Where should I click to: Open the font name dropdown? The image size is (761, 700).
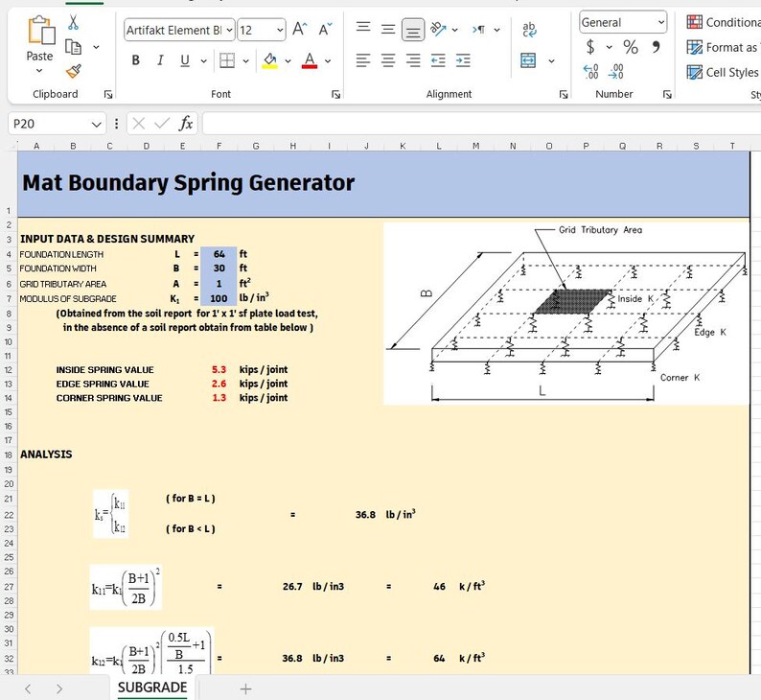[229, 30]
